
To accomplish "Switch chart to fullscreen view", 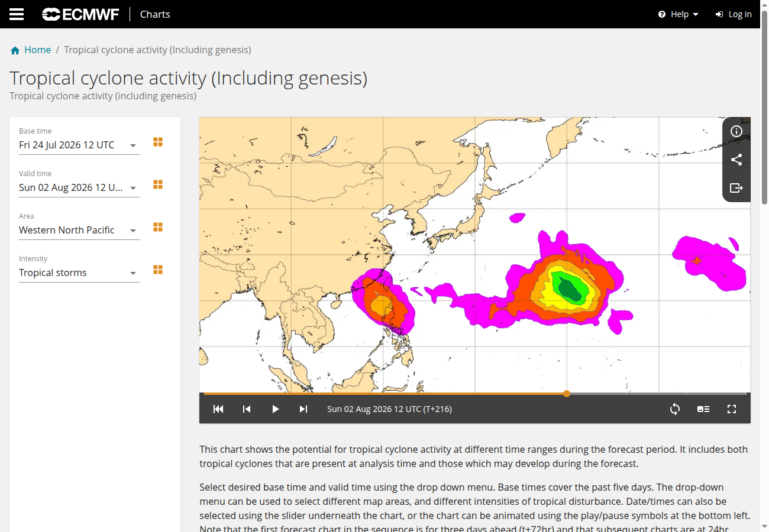I will tap(732, 409).
